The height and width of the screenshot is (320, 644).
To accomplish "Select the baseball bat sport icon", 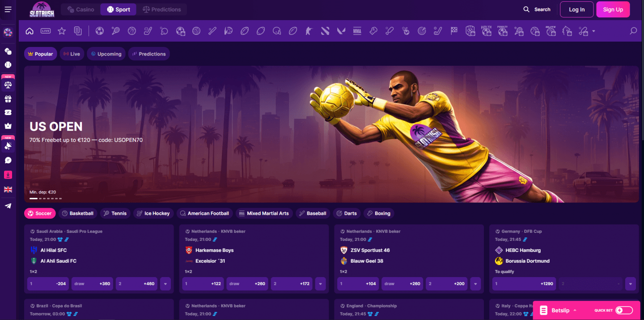I will pyautogui.click(x=212, y=31).
